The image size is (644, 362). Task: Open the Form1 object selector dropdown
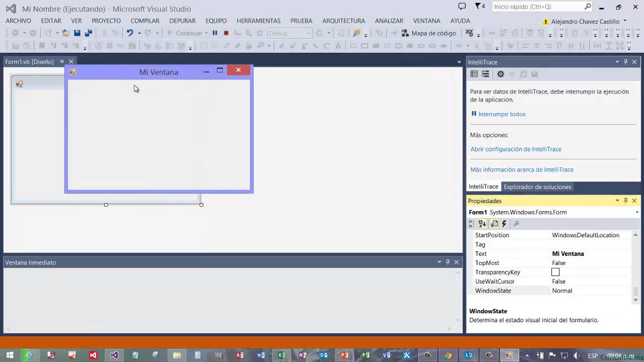637,212
